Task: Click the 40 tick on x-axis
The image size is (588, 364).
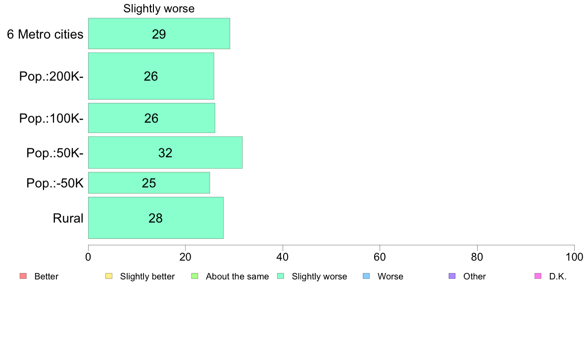Action: coord(283,257)
